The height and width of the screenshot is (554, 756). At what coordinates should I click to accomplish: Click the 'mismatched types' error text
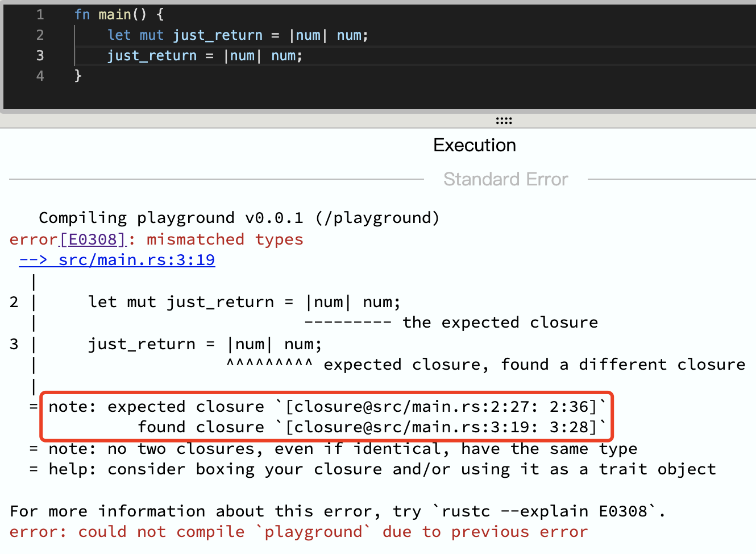(225, 239)
